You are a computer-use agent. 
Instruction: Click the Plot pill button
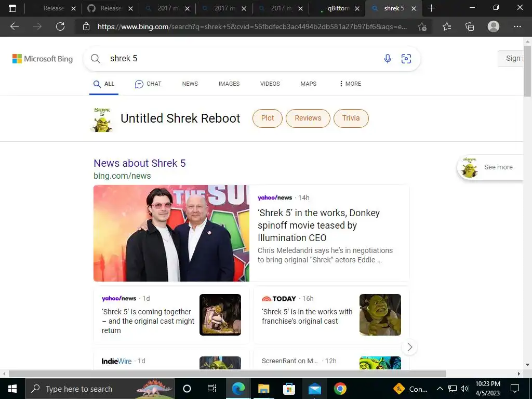(x=268, y=118)
